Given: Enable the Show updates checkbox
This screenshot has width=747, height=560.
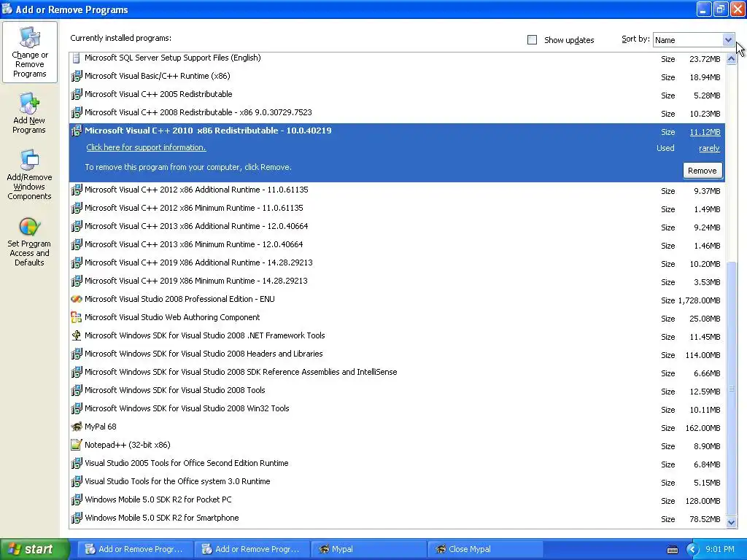Looking at the screenshot, I should point(532,40).
